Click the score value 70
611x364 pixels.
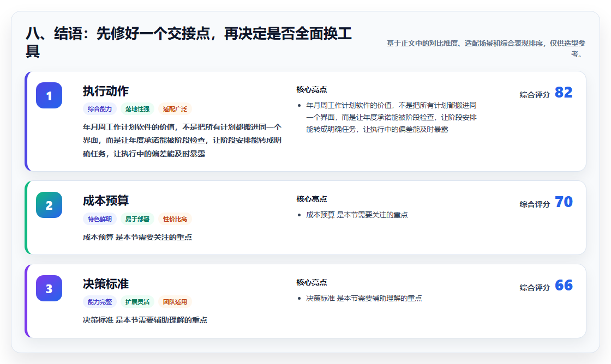(x=564, y=202)
